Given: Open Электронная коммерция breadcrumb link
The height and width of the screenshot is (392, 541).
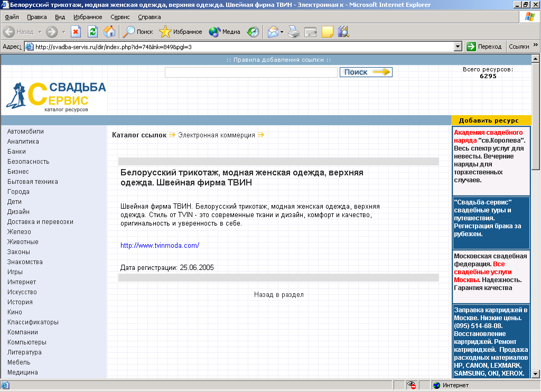Looking at the screenshot, I should pos(217,135).
